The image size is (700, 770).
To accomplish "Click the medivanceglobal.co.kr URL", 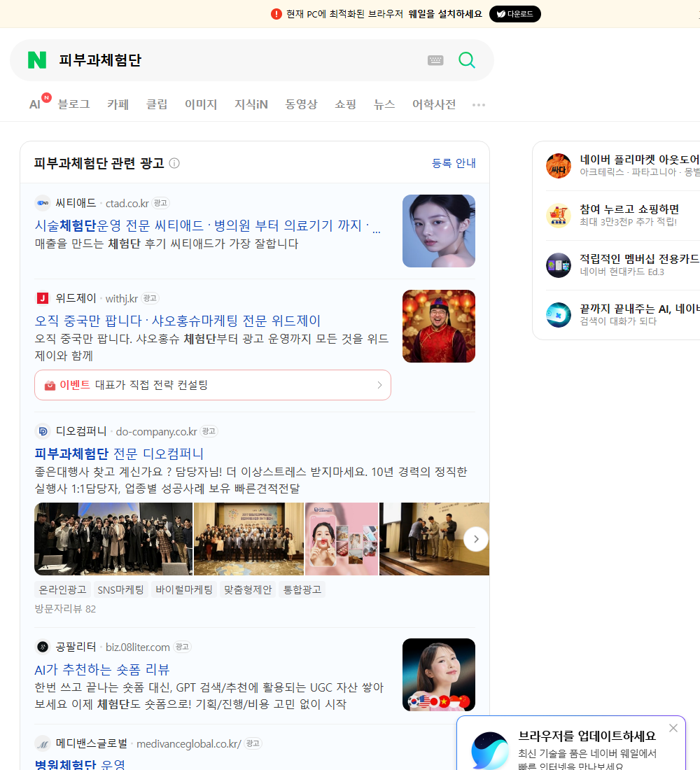I will coord(188,744).
